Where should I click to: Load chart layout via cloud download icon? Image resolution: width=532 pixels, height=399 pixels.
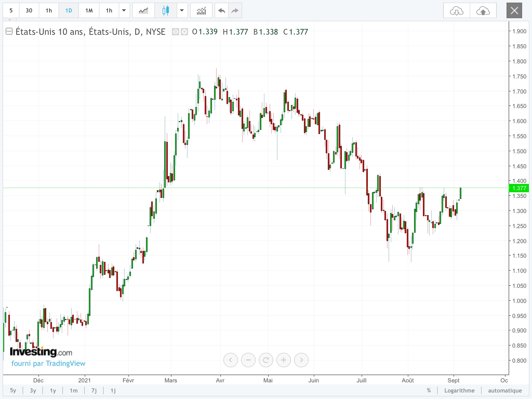point(456,11)
